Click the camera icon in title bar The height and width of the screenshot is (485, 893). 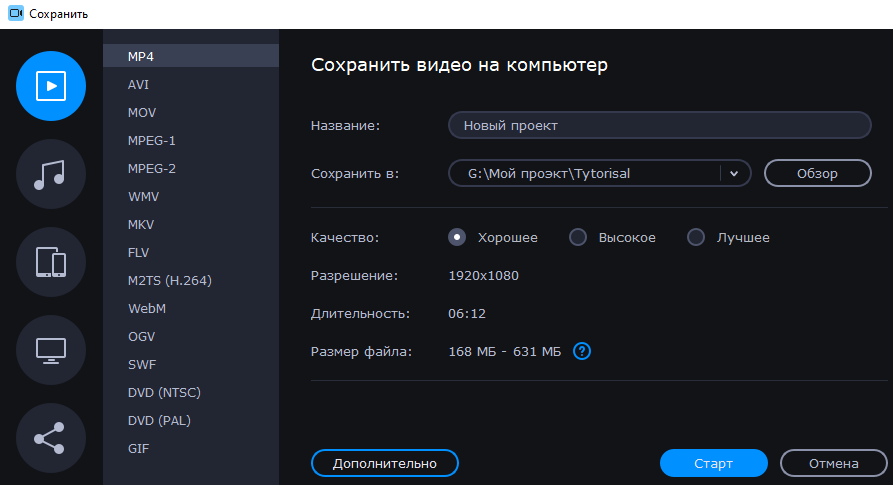tap(15, 14)
